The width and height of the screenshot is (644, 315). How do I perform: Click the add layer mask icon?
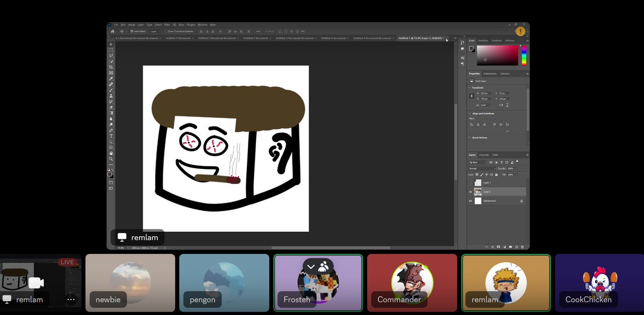coord(499,247)
